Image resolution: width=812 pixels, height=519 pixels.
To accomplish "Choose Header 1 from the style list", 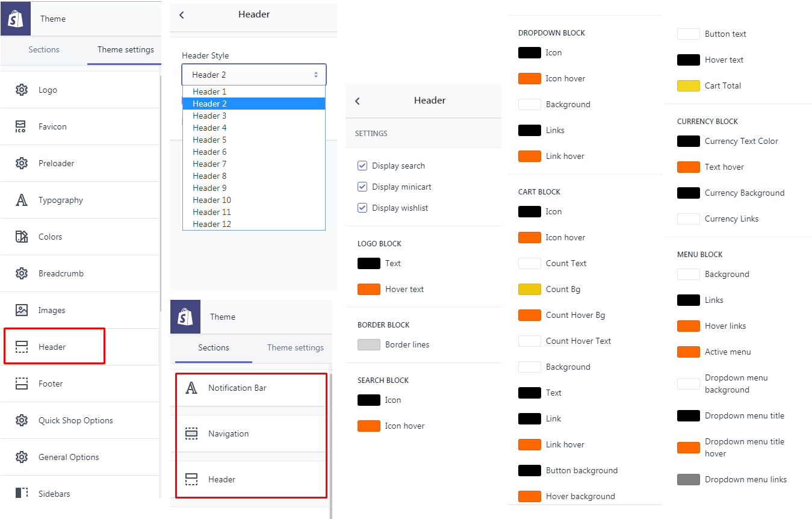I will tap(254, 92).
